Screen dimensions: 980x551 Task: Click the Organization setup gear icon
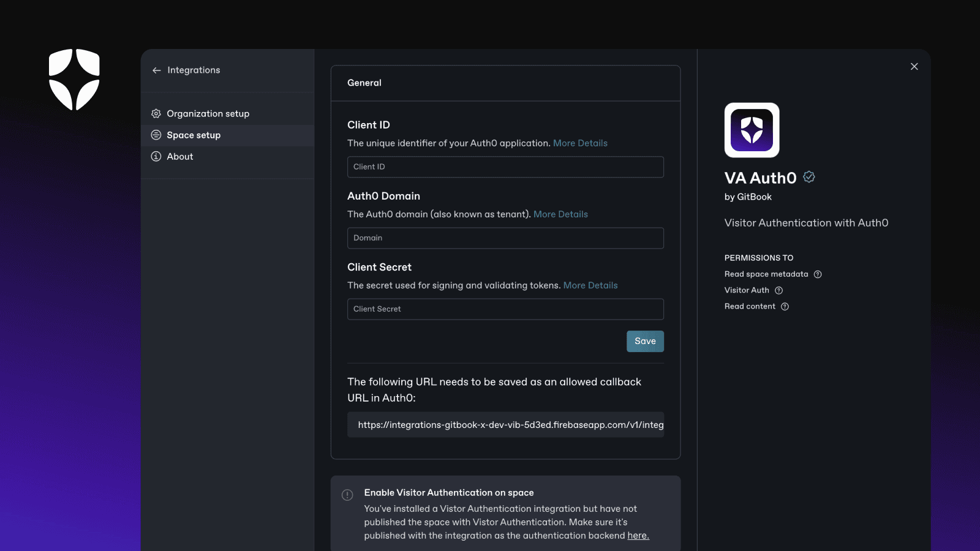pos(156,114)
